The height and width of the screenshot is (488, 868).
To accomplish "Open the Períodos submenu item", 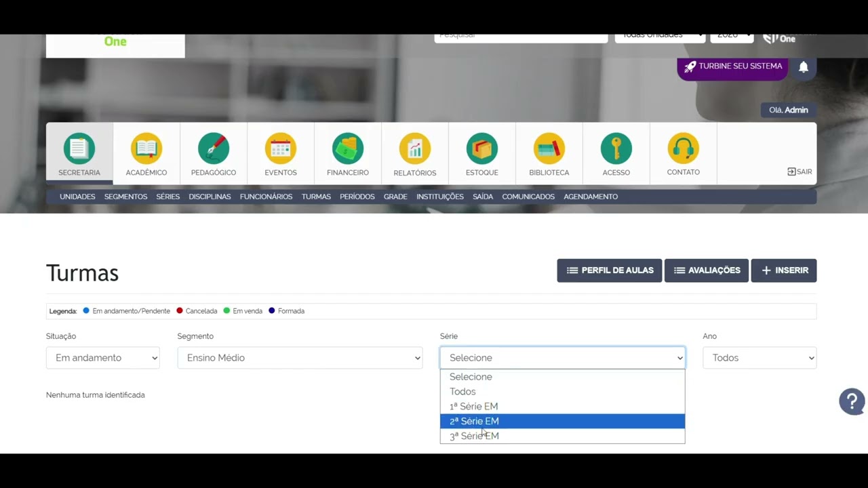I will point(357,197).
